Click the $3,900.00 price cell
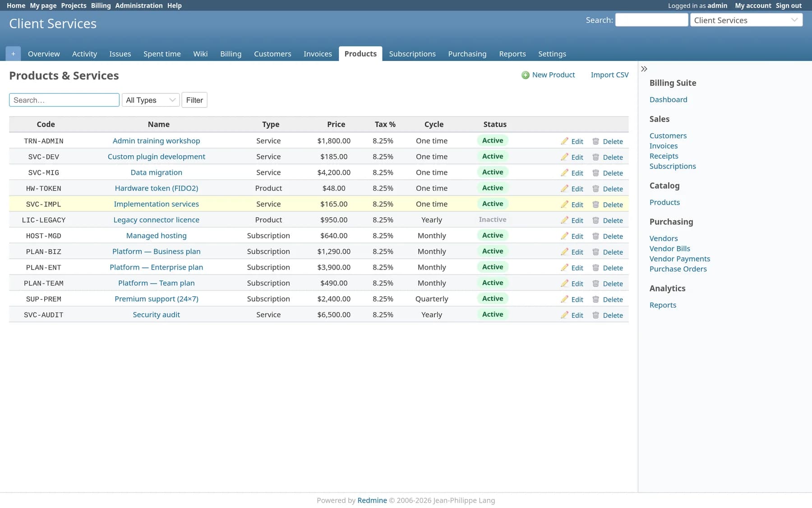812x508 pixels. 334,267
